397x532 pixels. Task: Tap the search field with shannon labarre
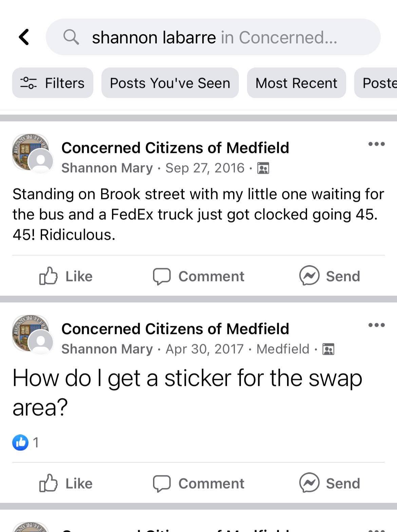214,37
